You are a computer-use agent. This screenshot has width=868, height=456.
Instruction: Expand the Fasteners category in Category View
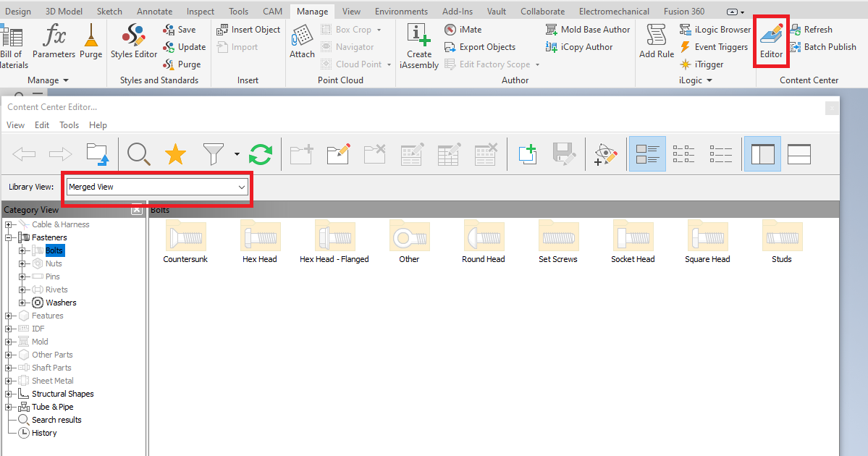pyautogui.click(x=7, y=237)
